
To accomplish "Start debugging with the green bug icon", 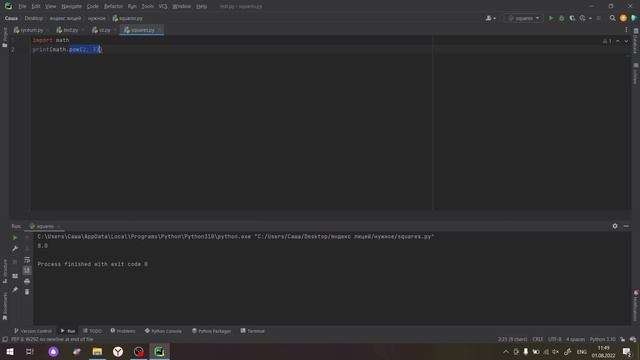I will coord(562,18).
